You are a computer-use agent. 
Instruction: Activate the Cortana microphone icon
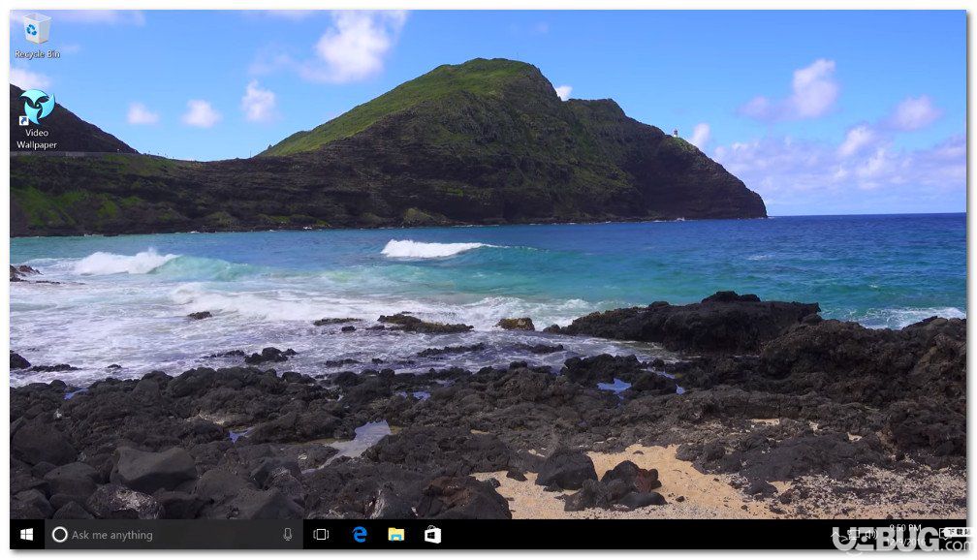click(x=287, y=535)
